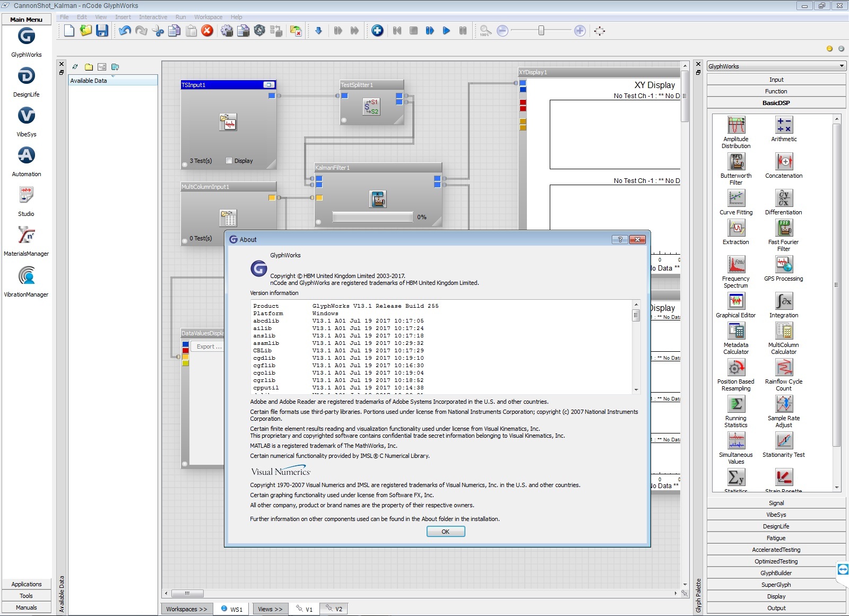Pick the Frequency Spectrum glyph
This screenshot has width=849, height=616.
click(736, 264)
